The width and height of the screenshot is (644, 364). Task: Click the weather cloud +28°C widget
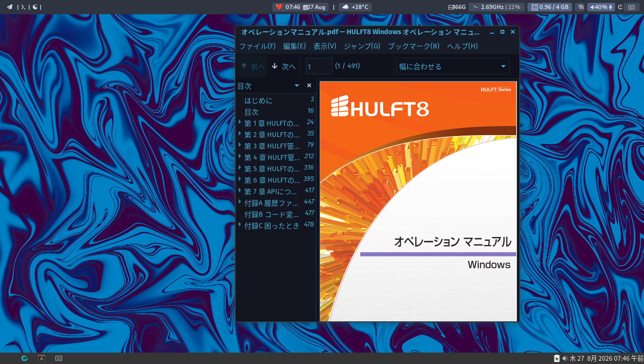coord(356,7)
